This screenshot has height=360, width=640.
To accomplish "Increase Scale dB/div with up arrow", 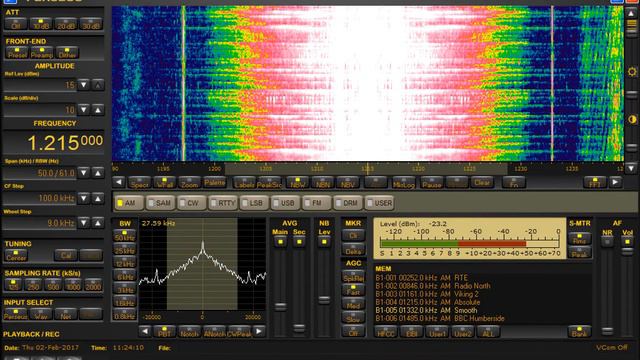I will click(98, 109).
